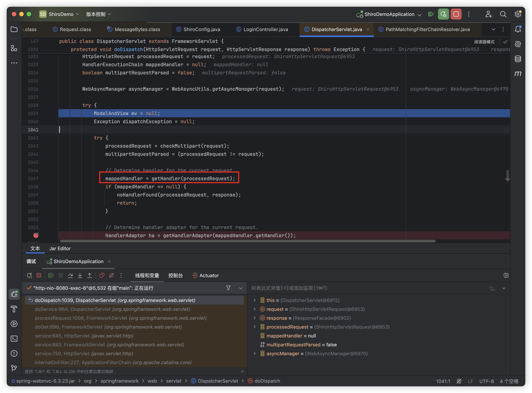Open the Maven tool window

518,73
